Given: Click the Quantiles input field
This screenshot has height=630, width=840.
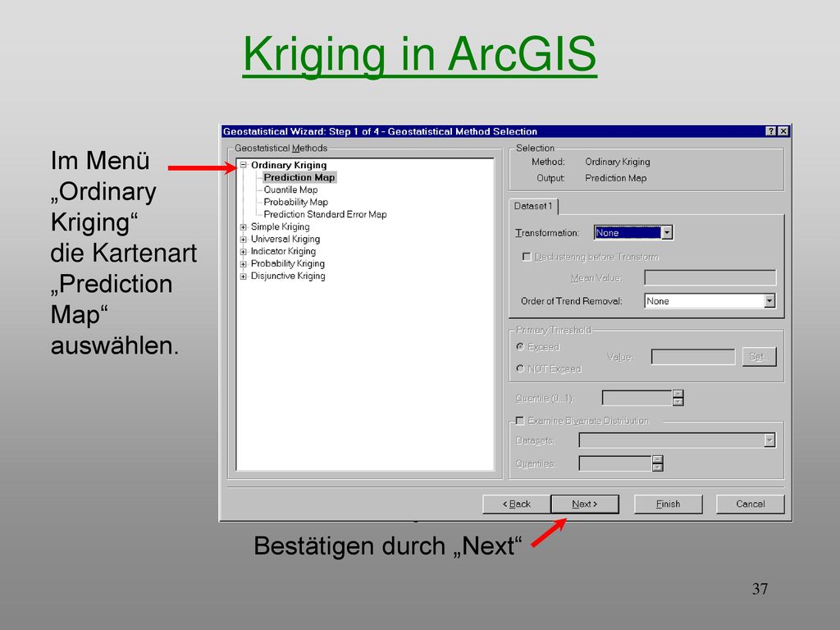Looking at the screenshot, I should coord(615,463).
